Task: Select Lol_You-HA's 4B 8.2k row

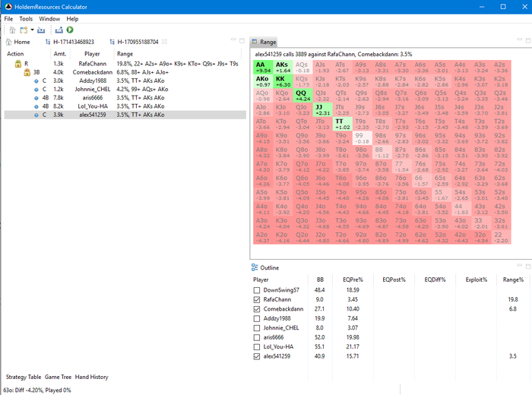Action: (125, 106)
